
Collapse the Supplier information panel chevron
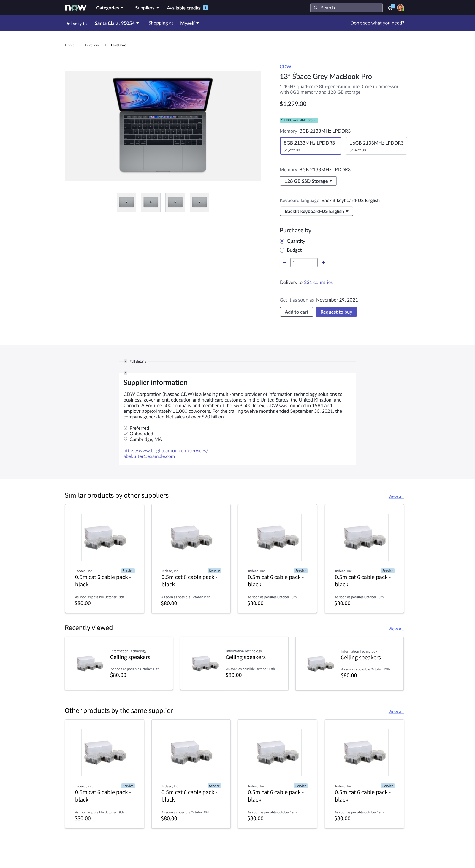(125, 373)
